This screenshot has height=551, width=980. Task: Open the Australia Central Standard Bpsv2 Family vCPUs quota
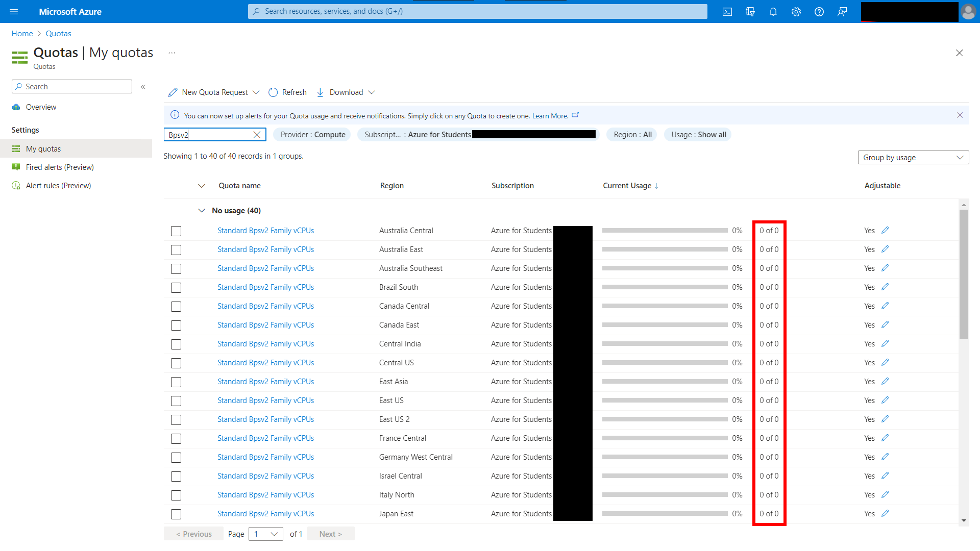265,231
